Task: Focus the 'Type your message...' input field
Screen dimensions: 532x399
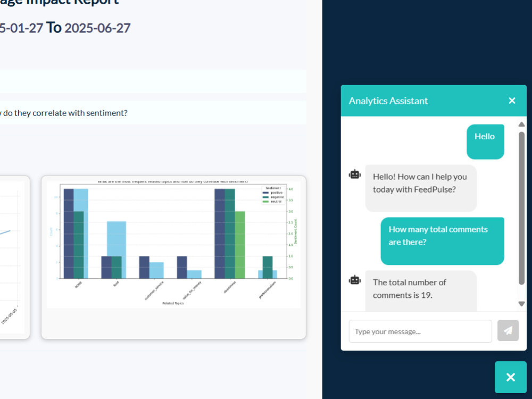Action: (x=420, y=331)
